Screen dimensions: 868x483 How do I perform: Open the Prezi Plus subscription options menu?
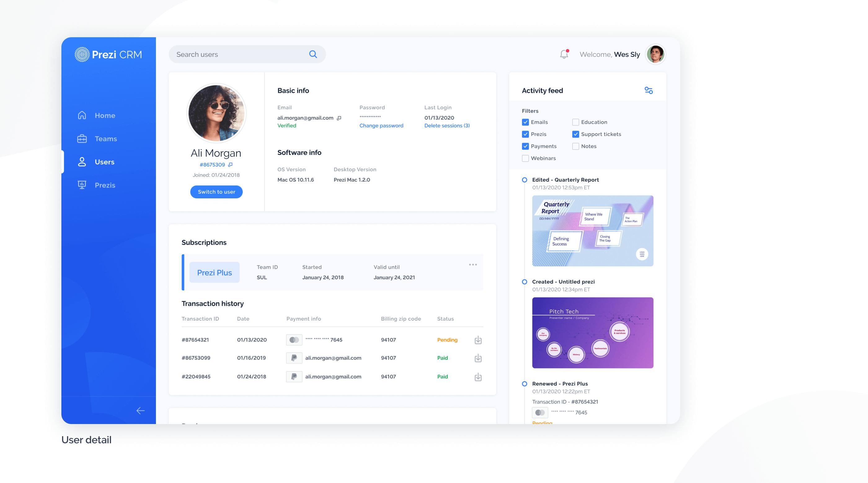(x=473, y=265)
